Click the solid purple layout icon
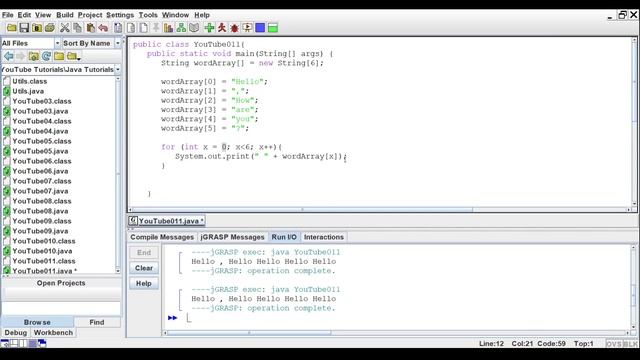This screenshot has width=640, height=360. click(33, 343)
